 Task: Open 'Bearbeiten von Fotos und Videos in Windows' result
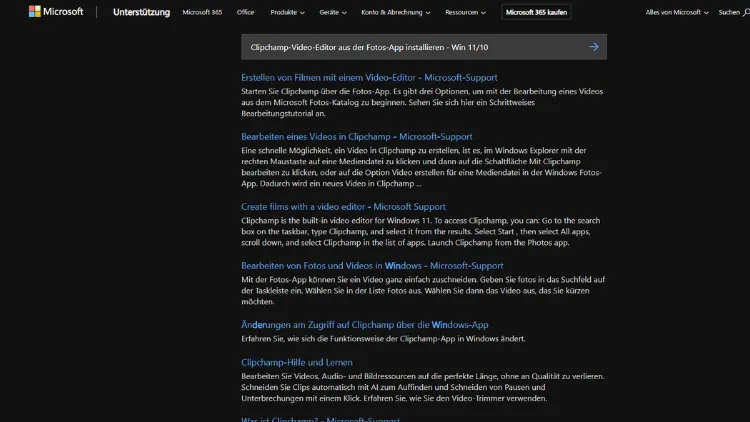pos(372,266)
